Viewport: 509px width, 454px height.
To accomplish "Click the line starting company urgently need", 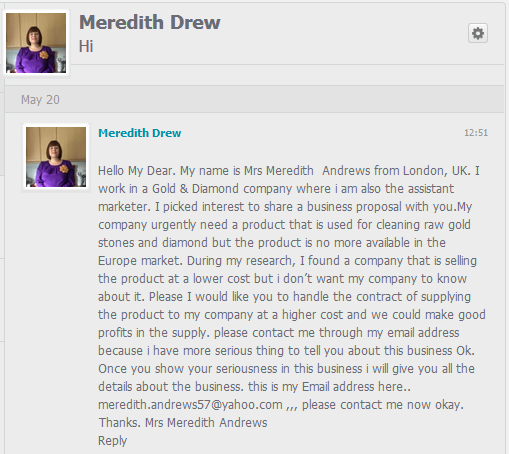I will click(284, 225).
